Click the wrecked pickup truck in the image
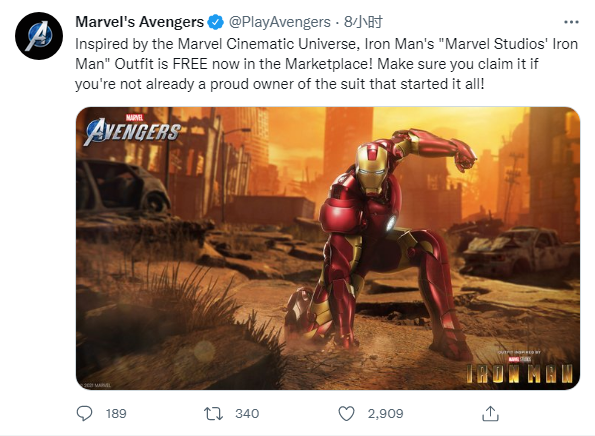 point(520,250)
